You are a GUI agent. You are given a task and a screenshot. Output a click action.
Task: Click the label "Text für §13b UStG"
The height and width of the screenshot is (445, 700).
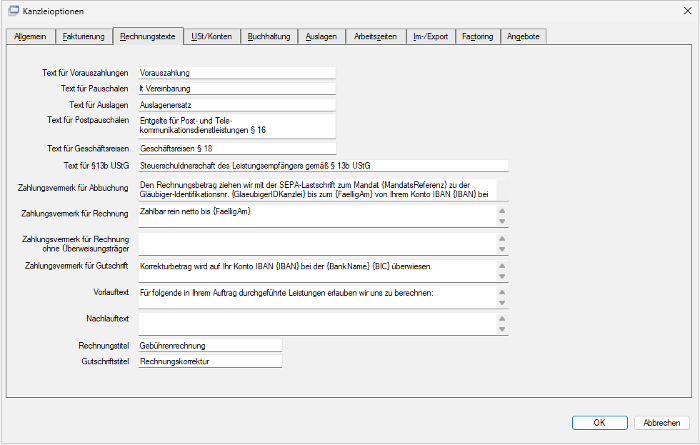tap(96, 166)
